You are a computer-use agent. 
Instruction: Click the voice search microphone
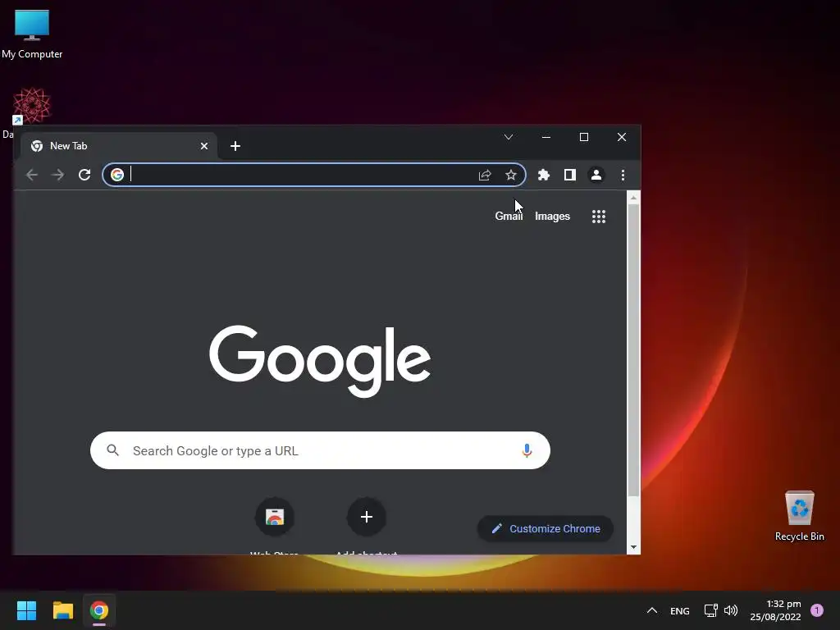pyautogui.click(x=527, y=450)
